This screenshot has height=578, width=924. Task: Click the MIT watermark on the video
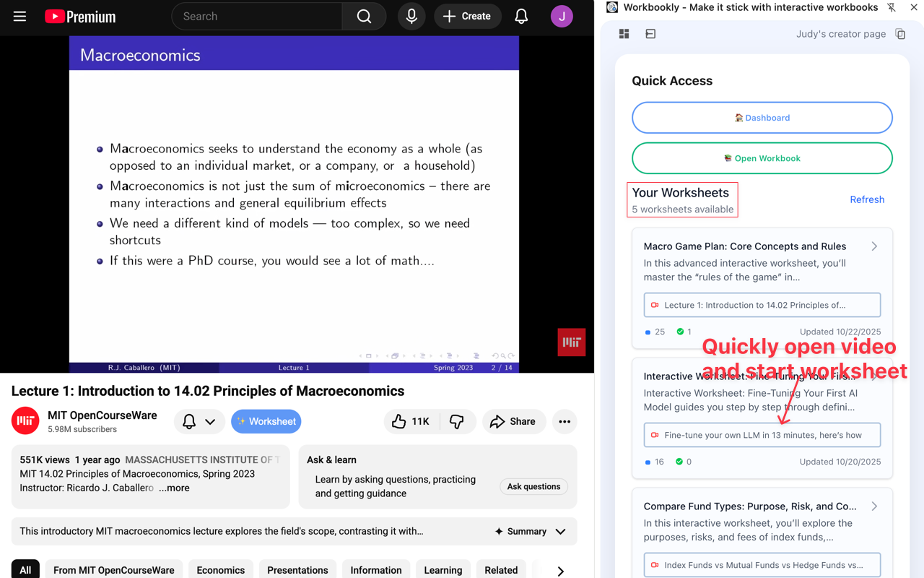coord(572,342)
